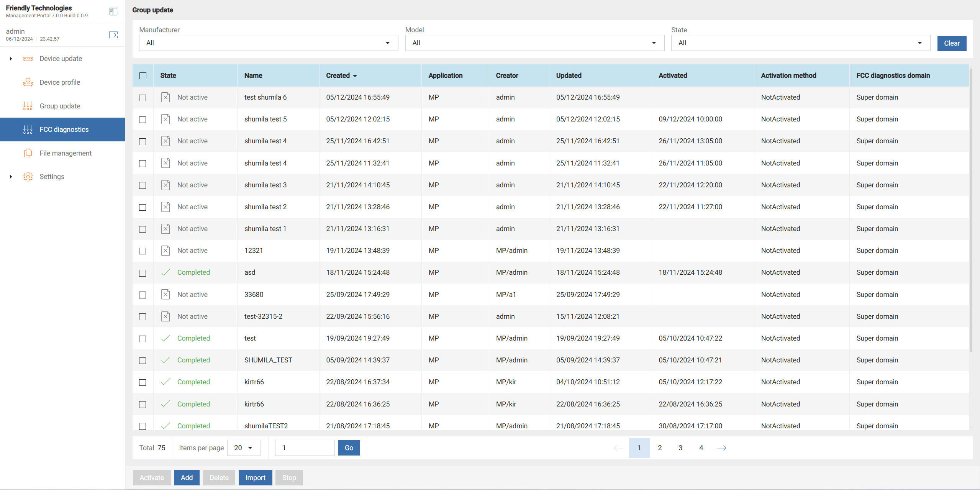Click the Device profile icon
Screen dimensions: 980x490
pos(28,82)
